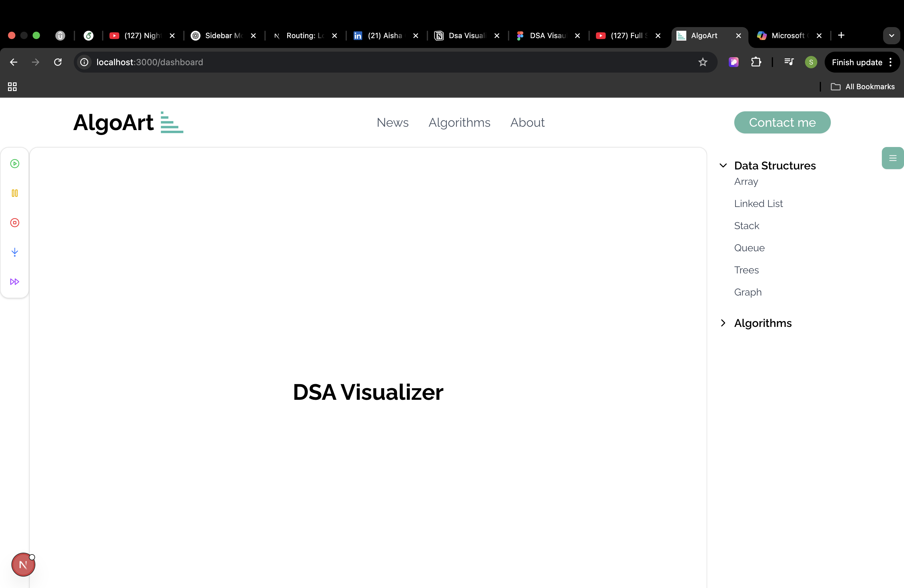904x588 pixels.
Task: Collapse the Data Structures section
Action: pos(723,166)
